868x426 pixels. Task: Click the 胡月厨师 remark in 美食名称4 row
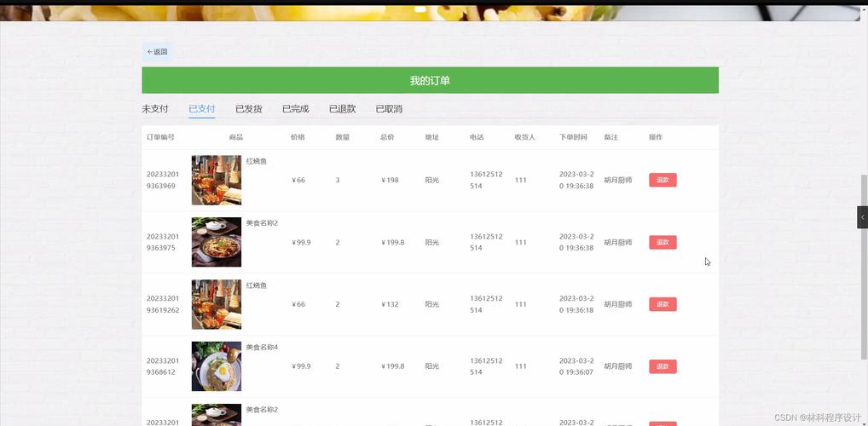618,366
